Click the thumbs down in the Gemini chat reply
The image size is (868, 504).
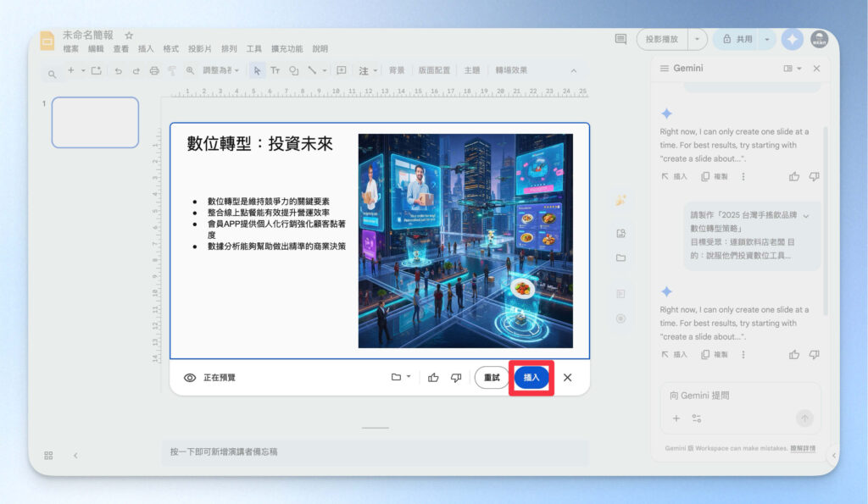click(815, 176)
